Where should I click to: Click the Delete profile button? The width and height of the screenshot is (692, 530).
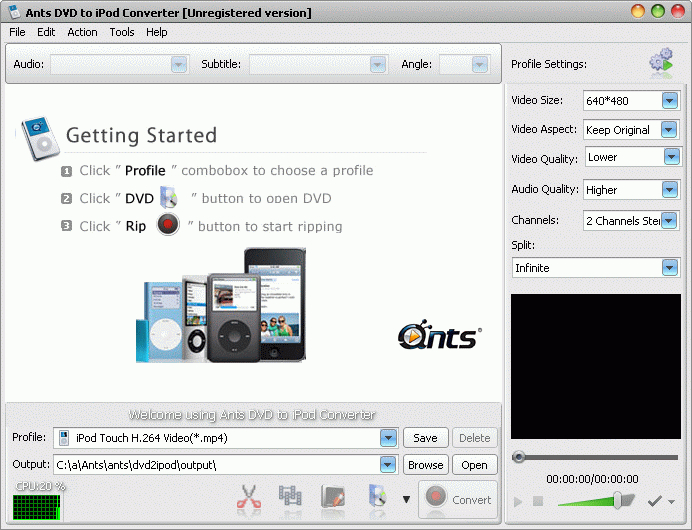[x=475, y=438]
